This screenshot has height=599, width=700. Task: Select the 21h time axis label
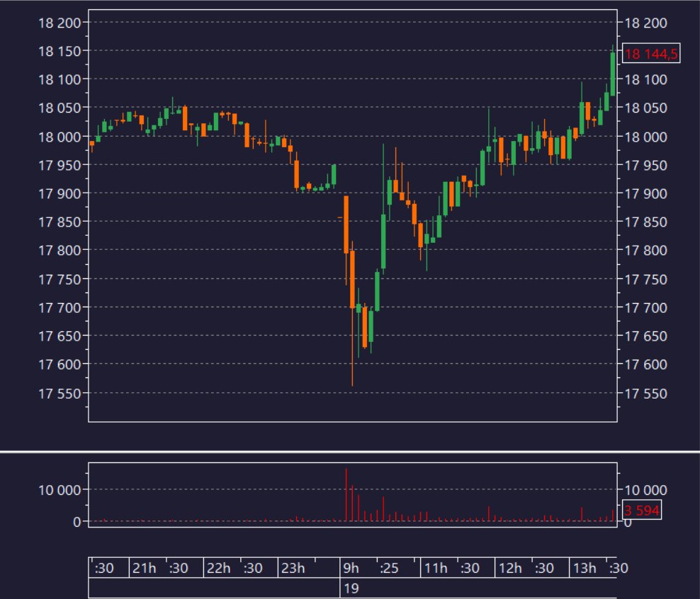click(145, 569)
